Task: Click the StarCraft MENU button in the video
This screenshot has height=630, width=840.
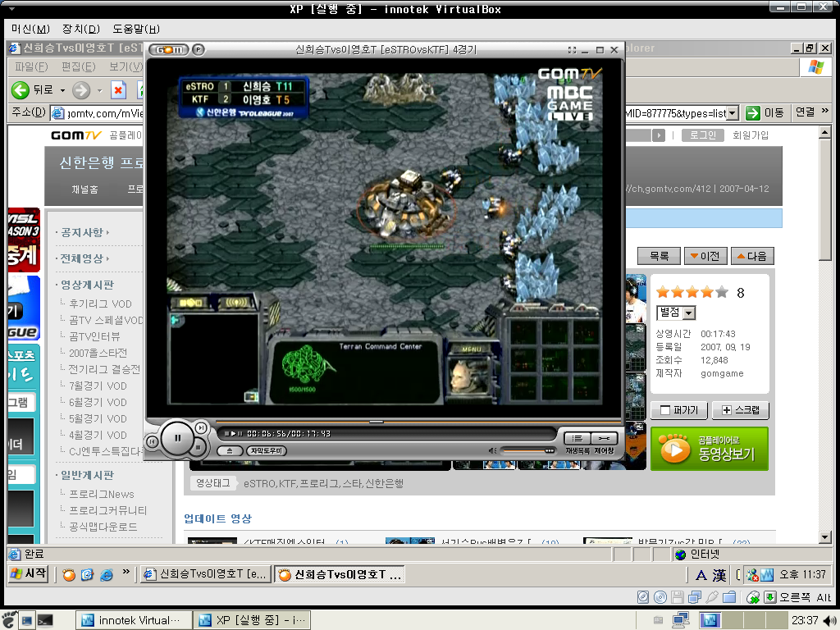Action: pyautogui.click(x=472, y=349)
